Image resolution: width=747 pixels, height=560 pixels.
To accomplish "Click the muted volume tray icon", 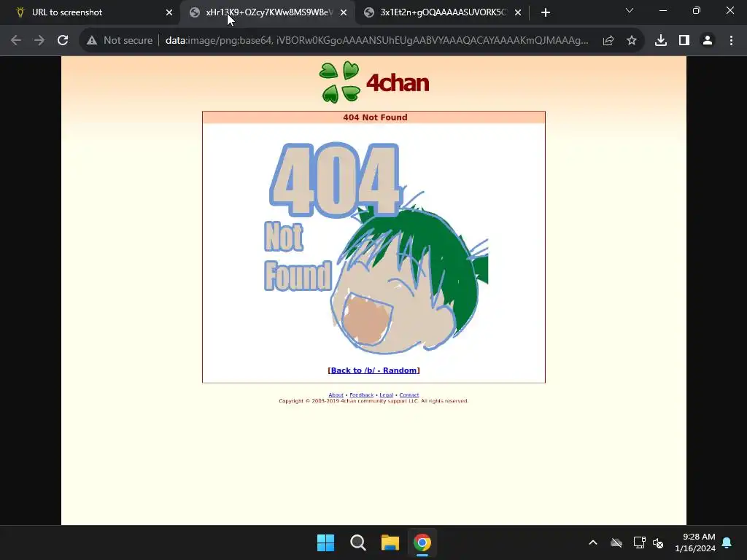I will (x=659, y=542).
